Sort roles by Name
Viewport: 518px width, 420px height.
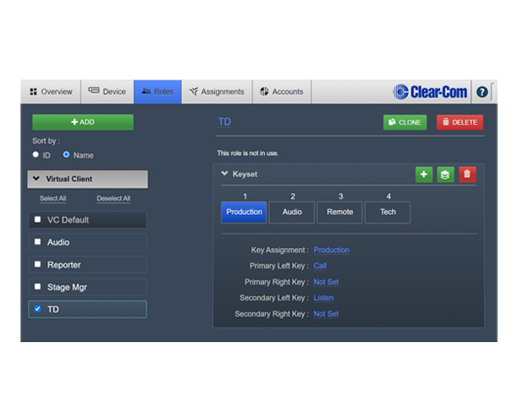pos(67,155)
